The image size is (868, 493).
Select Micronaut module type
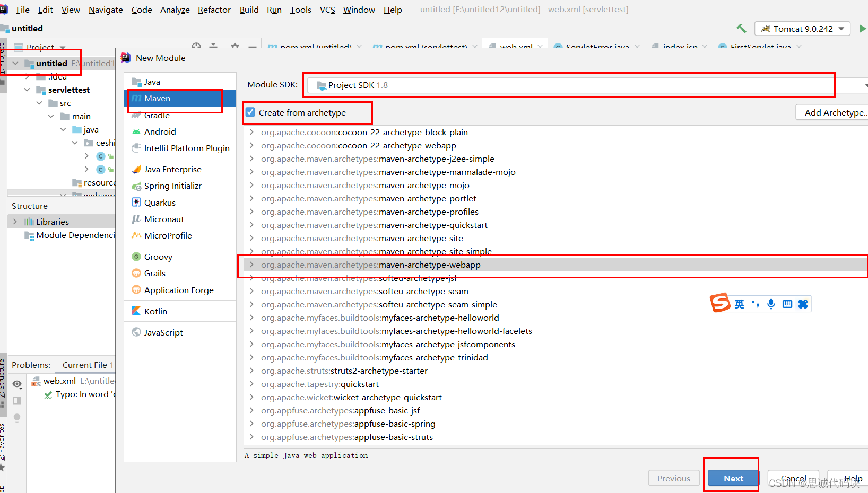[x=180, y=219]
